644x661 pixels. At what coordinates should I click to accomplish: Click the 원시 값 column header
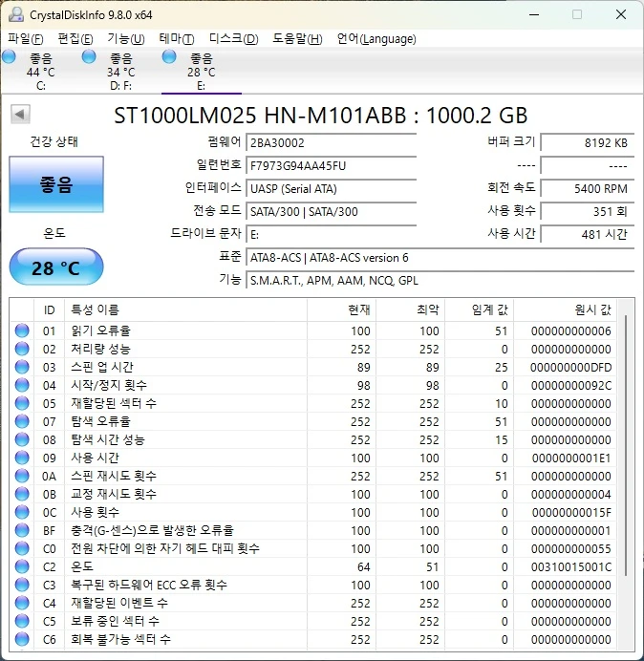pos(565,310)
